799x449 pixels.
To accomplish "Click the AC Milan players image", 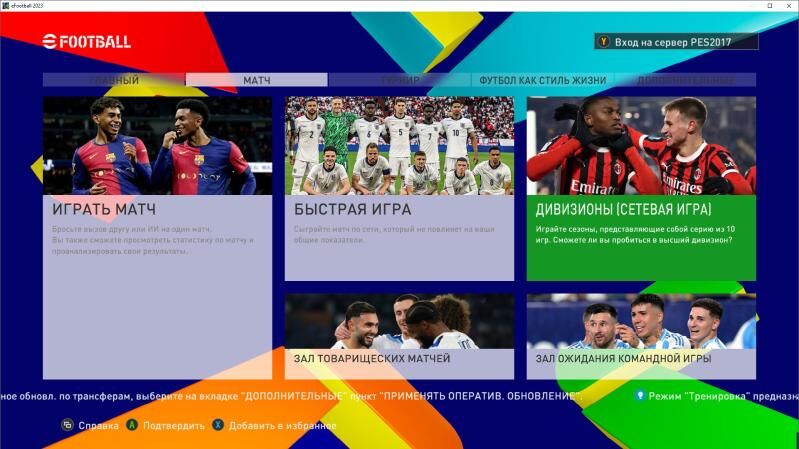I will click(641, 146).
